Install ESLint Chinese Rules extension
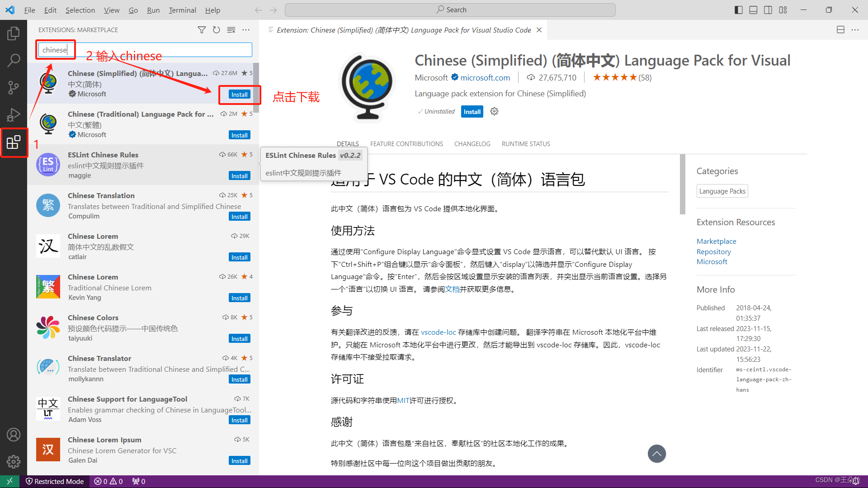This screenshot has height=488, width=868. [240, 176]
